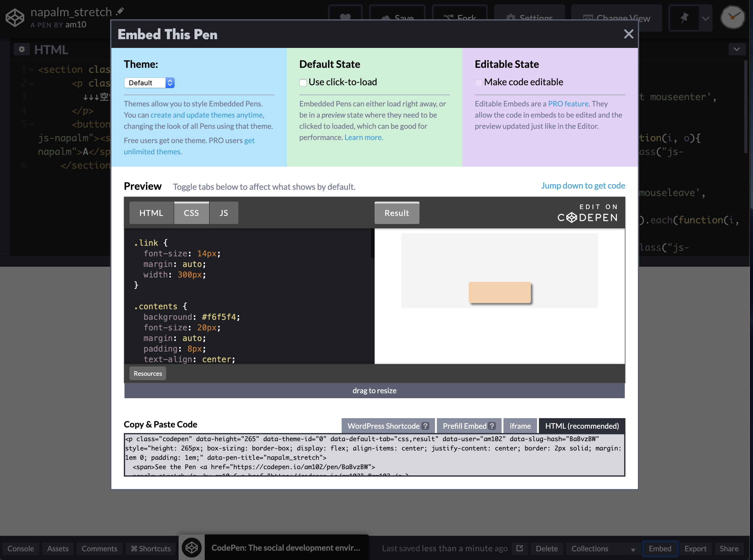This screenshot has width=753, height=560.
Task: Collapse line 1 fold arrow in HTML editor
Action: pos(31,70)
